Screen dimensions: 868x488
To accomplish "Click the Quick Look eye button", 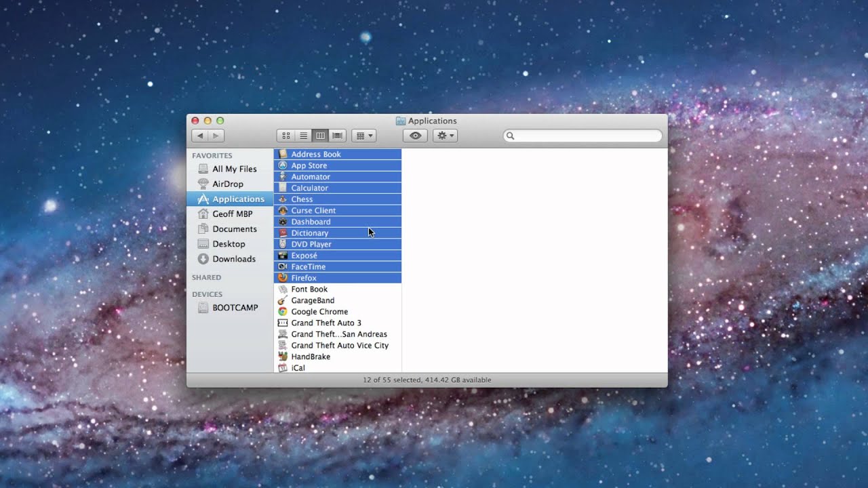I will (415, 136).
